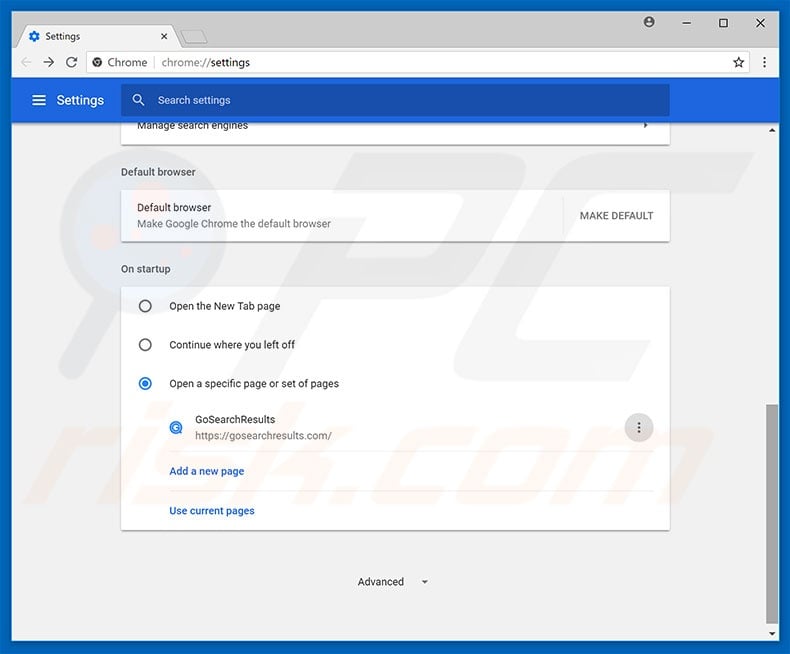The image size is (790, 654).
Task: Select Open a specific page option
Action: tap(145, 384)
